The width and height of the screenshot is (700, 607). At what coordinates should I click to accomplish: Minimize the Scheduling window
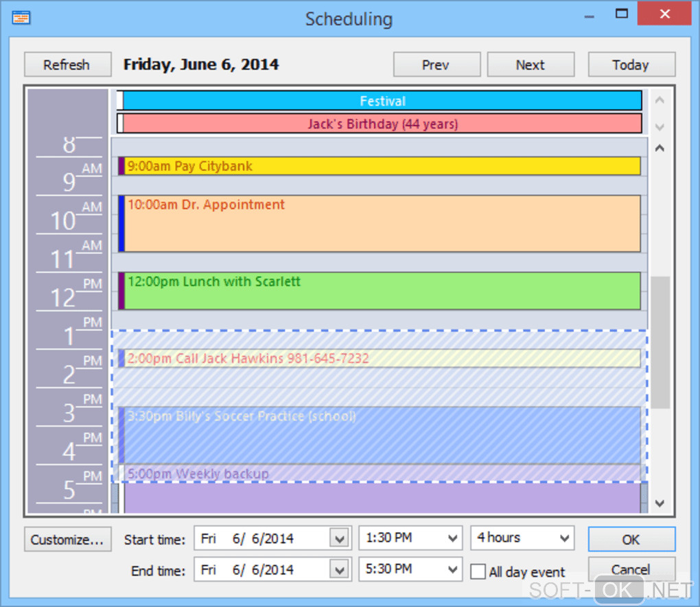(x=590, y=16)
